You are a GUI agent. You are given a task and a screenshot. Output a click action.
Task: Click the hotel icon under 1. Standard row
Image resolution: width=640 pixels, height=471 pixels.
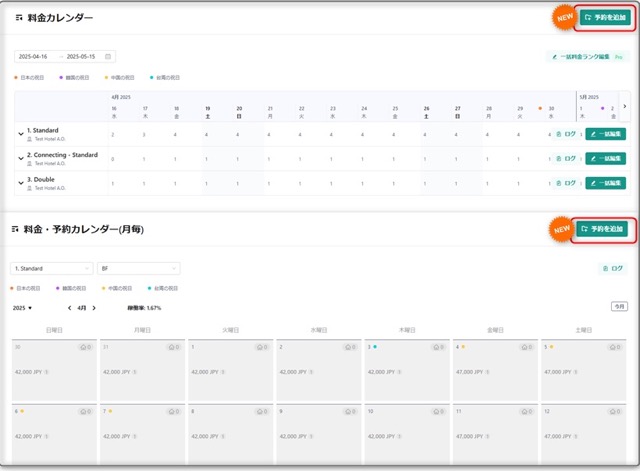29,139
